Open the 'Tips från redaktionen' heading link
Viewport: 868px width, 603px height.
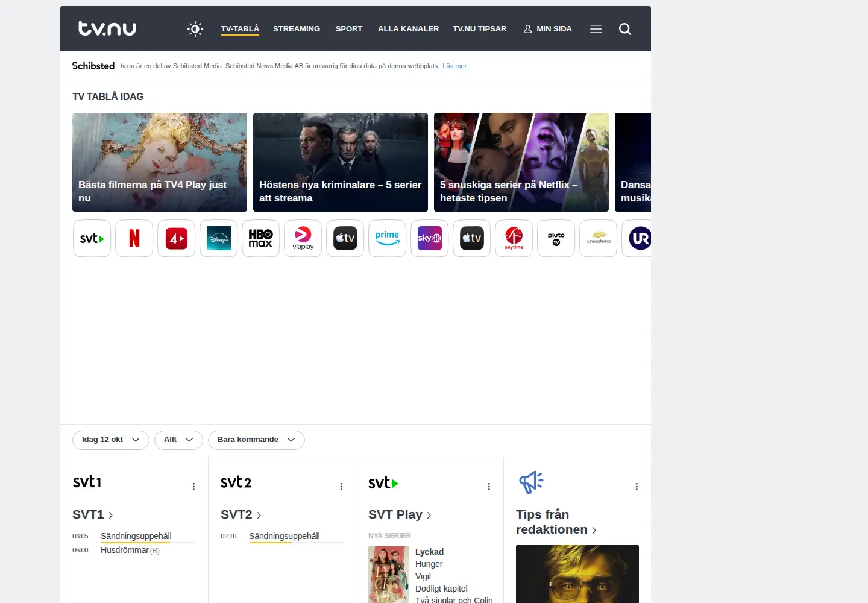point(556,522)
